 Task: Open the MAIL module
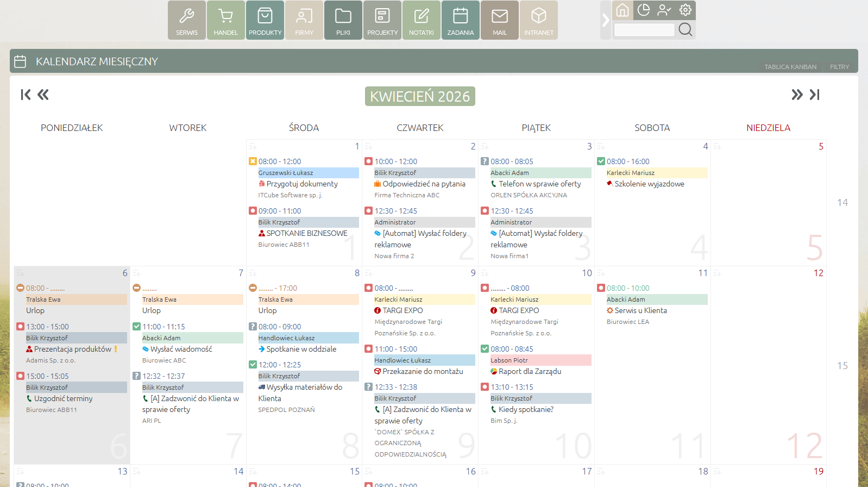[x=500, y=20]
